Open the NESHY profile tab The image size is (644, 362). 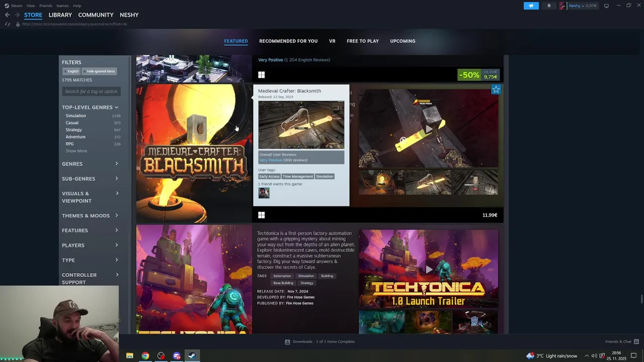(129, 15)
